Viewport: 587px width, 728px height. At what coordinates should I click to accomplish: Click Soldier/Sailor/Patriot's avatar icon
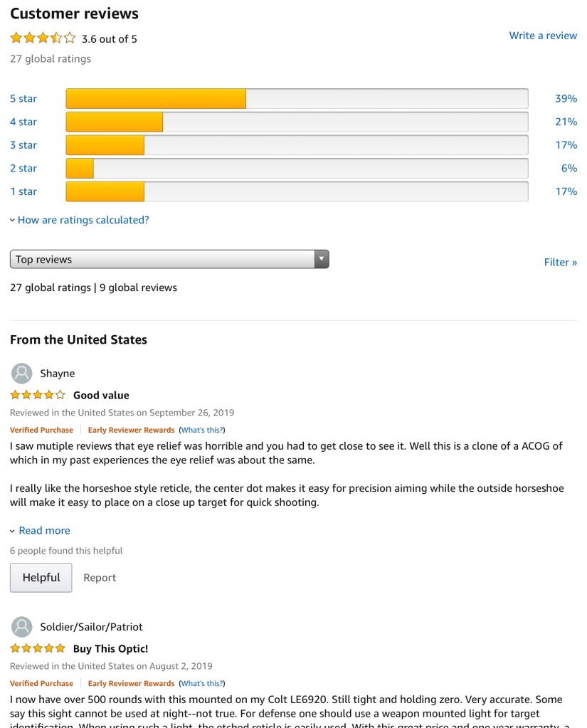coord(23,627)
